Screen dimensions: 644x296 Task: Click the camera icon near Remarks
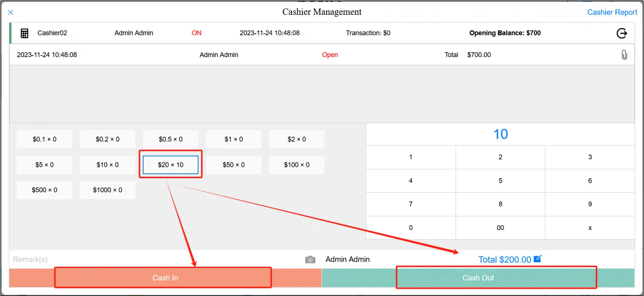click(x=310, y=260)
